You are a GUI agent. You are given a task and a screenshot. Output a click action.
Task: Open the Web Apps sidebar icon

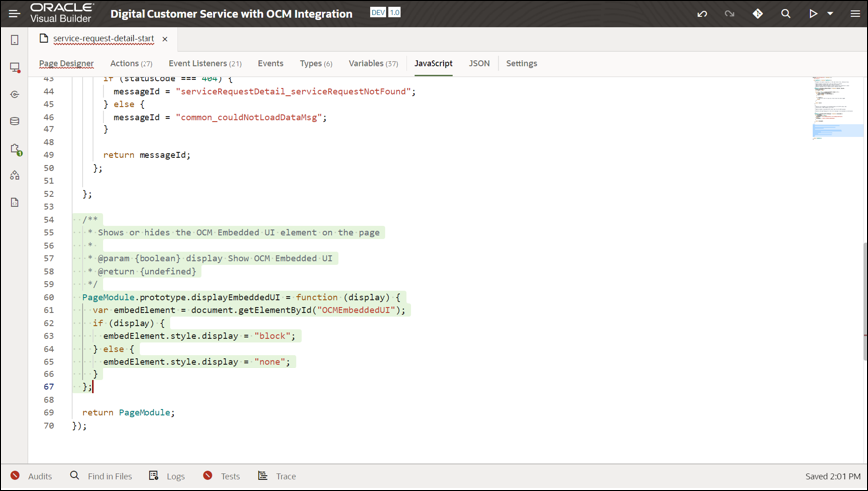(15, 67)
